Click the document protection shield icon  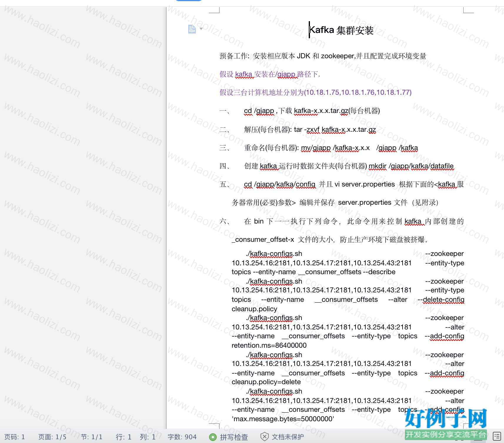tap(264, 437)
